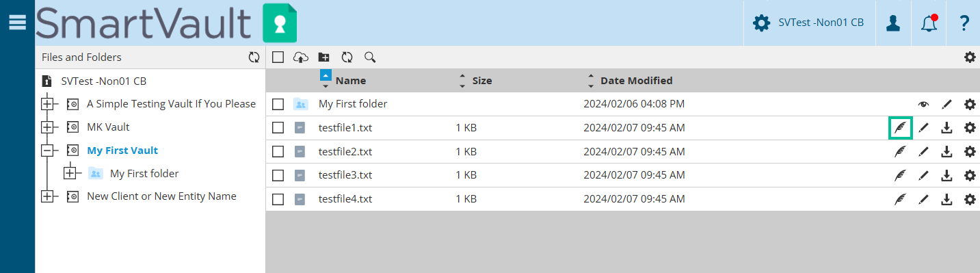Open notifications bell icon
Viewport: 980px width, 273px height.
tap(929, 23)
